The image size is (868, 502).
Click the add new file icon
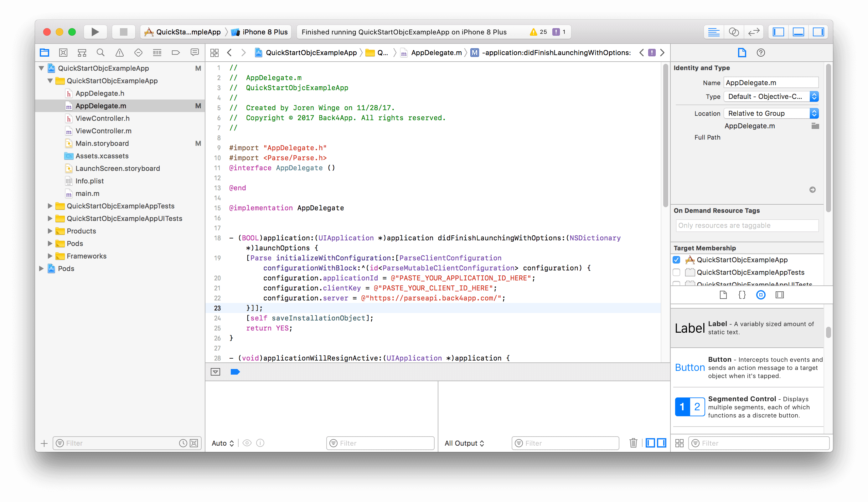(45, 443)
